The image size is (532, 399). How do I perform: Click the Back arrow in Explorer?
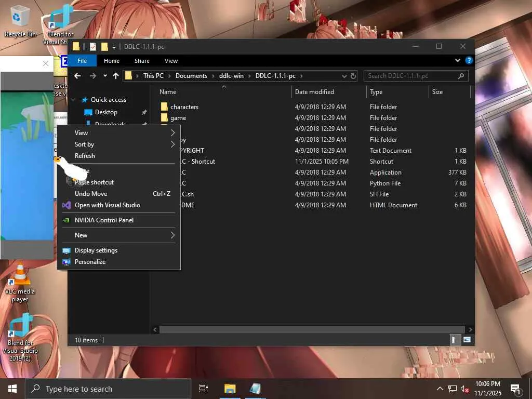(77, 76)
